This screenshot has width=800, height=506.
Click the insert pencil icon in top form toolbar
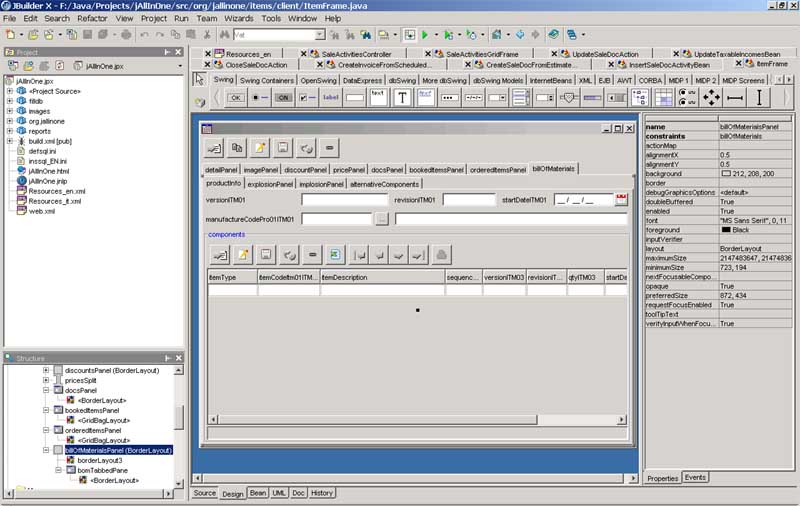coord(260,148)
